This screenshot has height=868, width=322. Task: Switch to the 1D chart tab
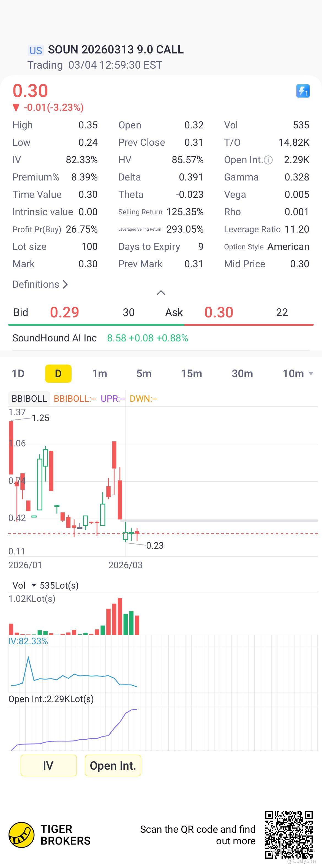tap(18, 374)
